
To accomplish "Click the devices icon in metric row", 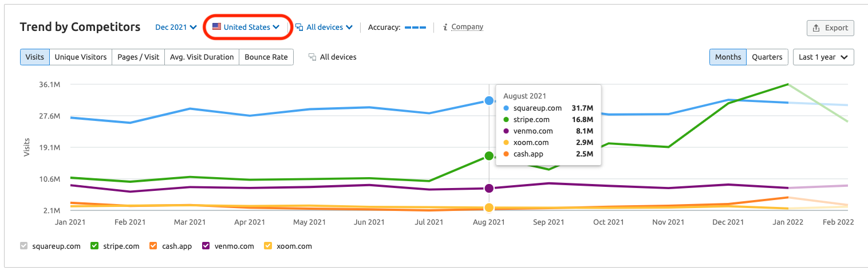I will click(x=312, y=57).
